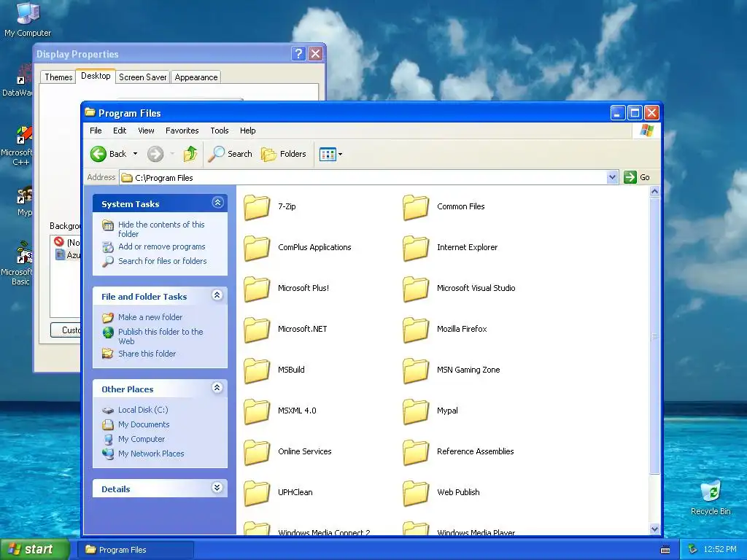Click Add or remove programs link
Viewport: 747px width, 560px height.
click(x=161, y=246)
